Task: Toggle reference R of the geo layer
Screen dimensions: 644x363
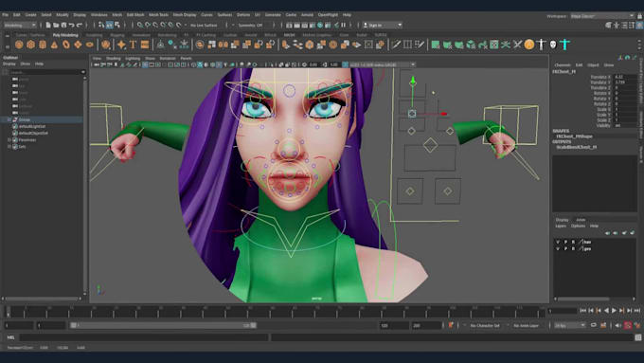Action: pos(573,248)
